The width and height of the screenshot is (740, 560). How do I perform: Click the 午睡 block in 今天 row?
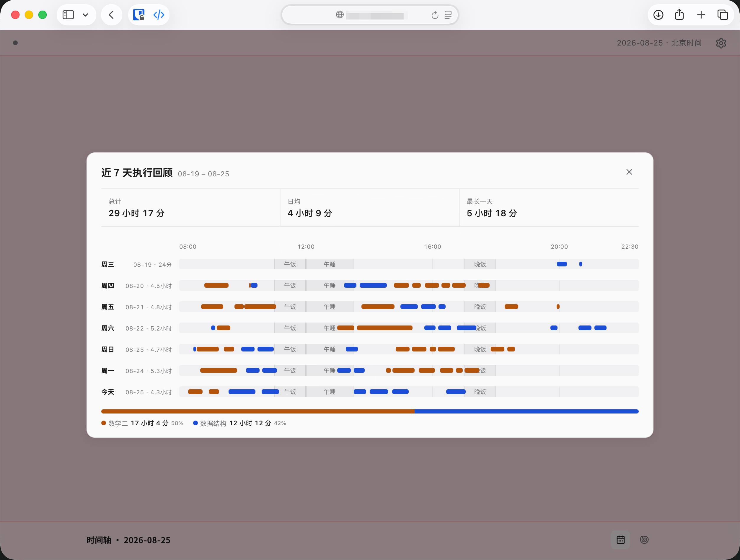pos(330,391)
